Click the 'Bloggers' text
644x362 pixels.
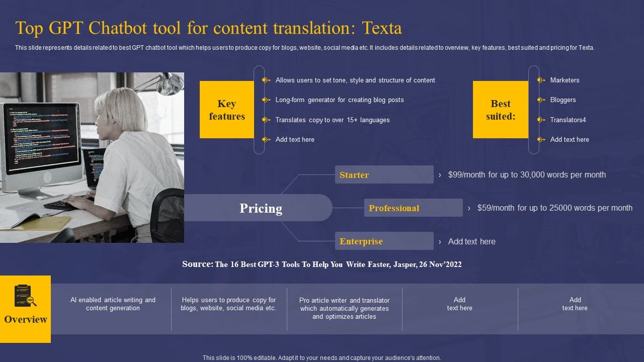(563, 100)
